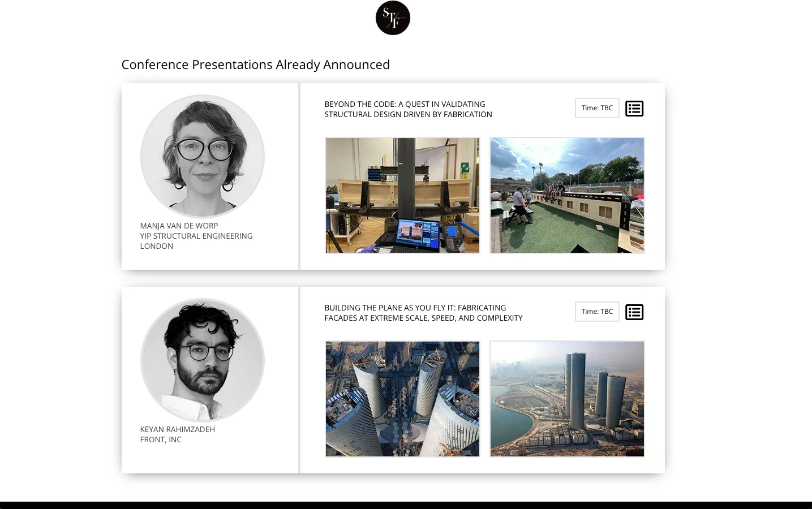Click the name Manja van de Worp

[x=179, y=226]
